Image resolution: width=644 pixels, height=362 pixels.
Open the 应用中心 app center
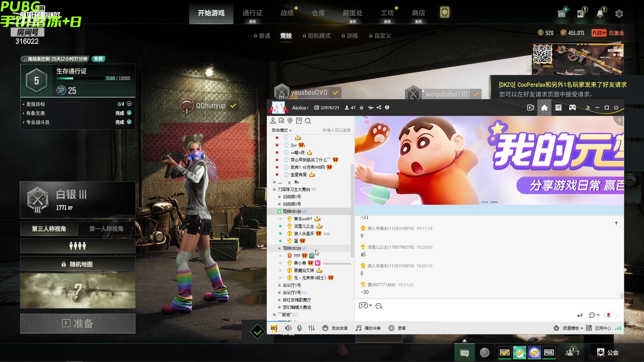click(599, 328)
